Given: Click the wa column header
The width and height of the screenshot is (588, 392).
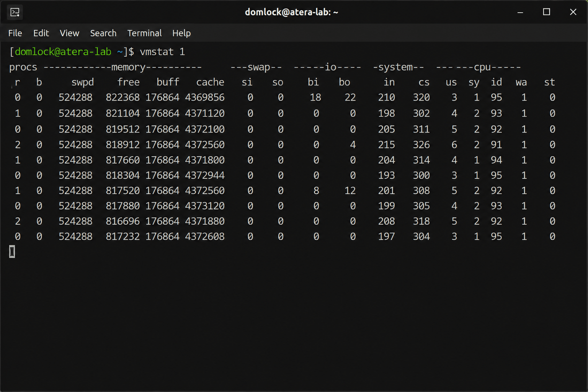Looking at the screenshot, I should click(521, 82).
